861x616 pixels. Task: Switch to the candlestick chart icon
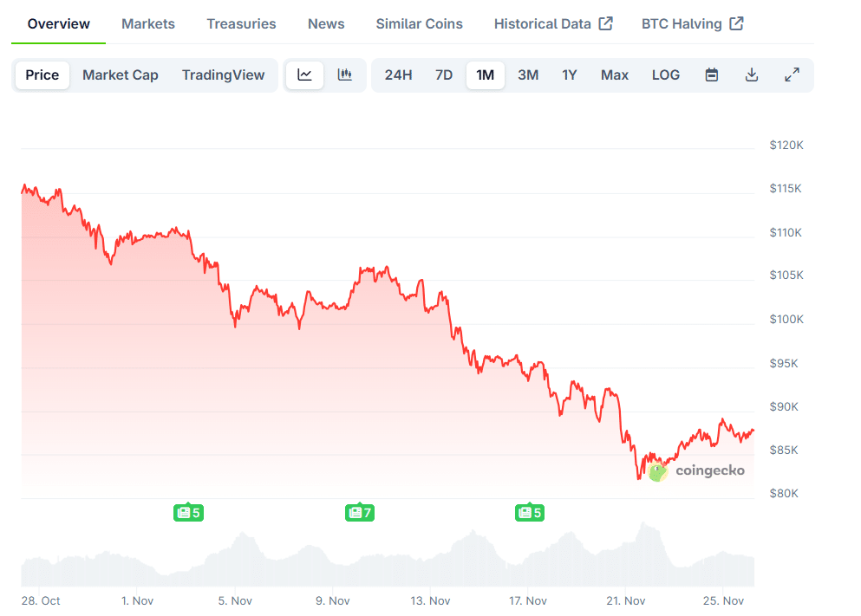(x=344, y=75)
